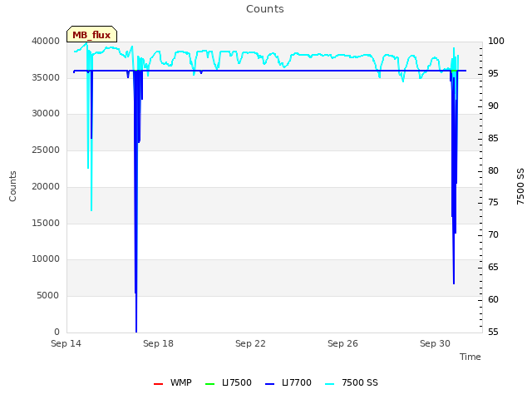Click the 15000 y-axis value
This screenshot has width=532, height=399.
pyautogui.click(x=46, y=224)
